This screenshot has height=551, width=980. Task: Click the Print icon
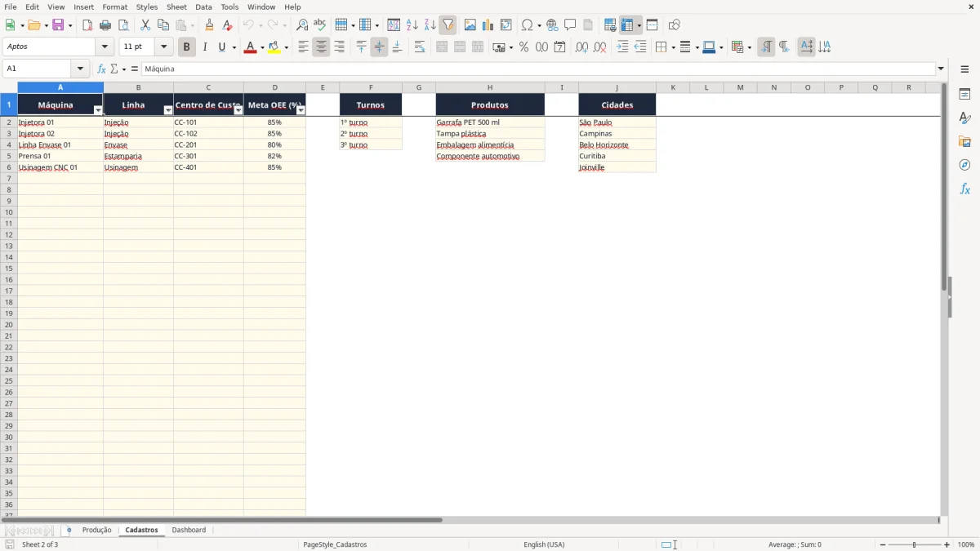pos(105,25)
